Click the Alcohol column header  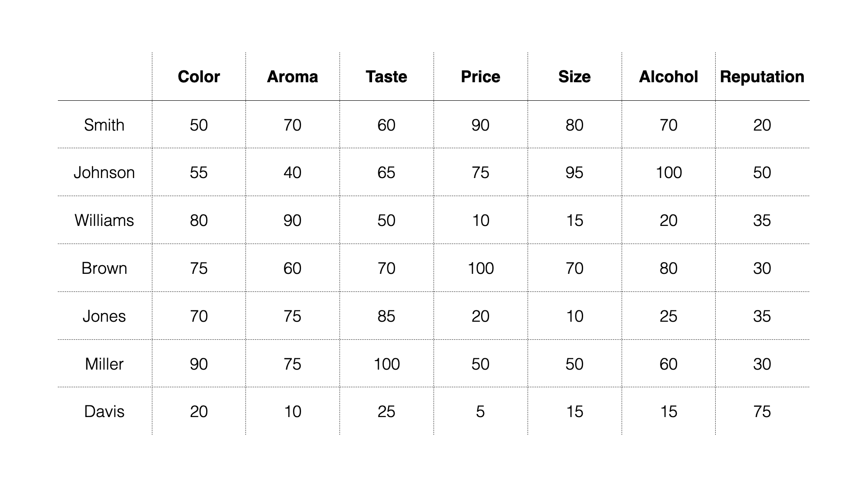tap(669, 76)
